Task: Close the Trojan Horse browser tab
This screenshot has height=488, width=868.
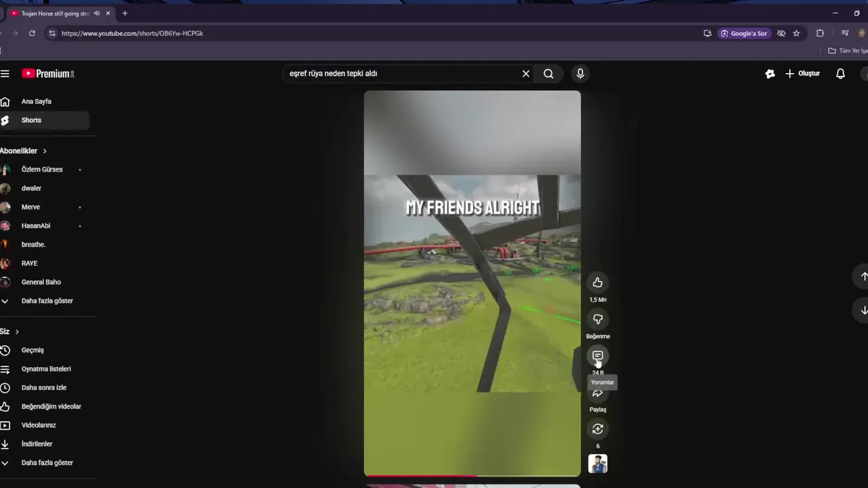Action: pyautogui.click(x=108, y=14)
